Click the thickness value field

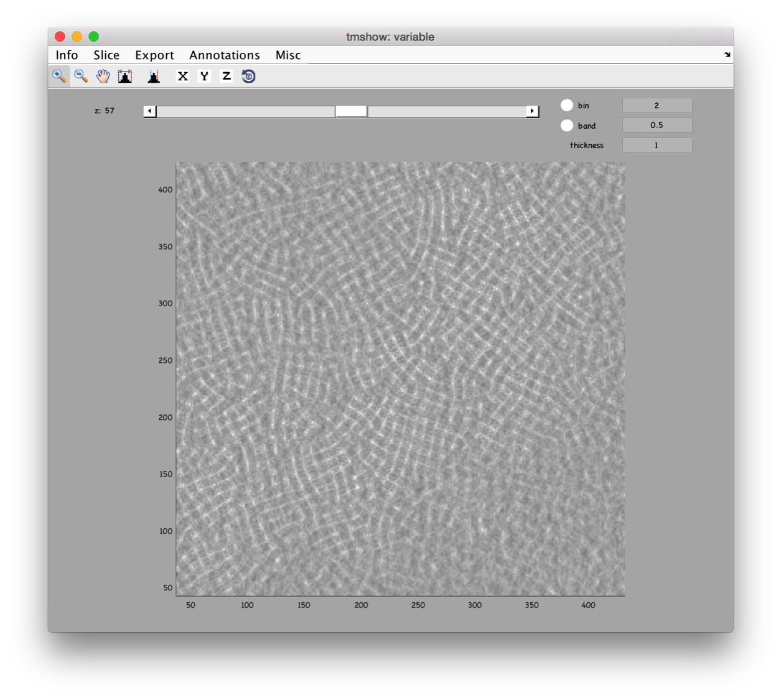(657, 145)
